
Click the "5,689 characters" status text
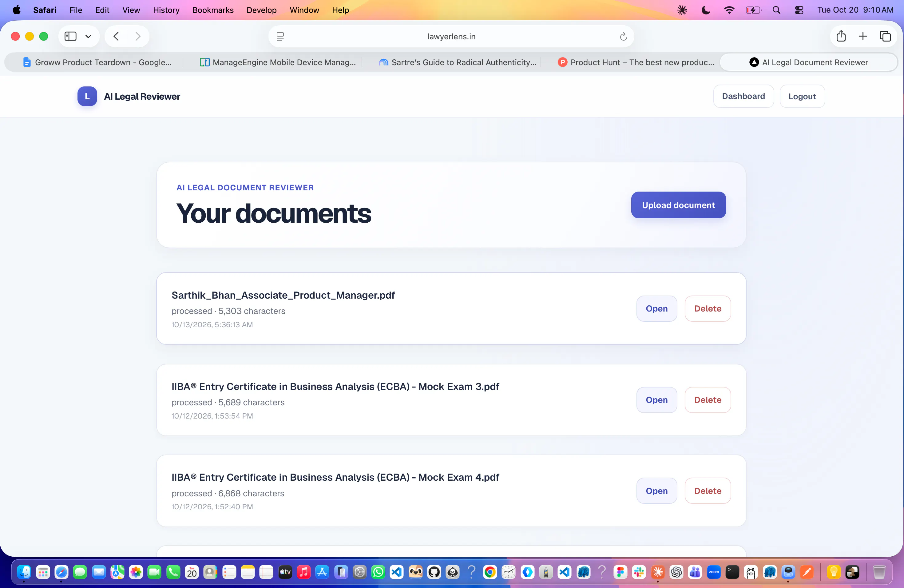(251, 402)
